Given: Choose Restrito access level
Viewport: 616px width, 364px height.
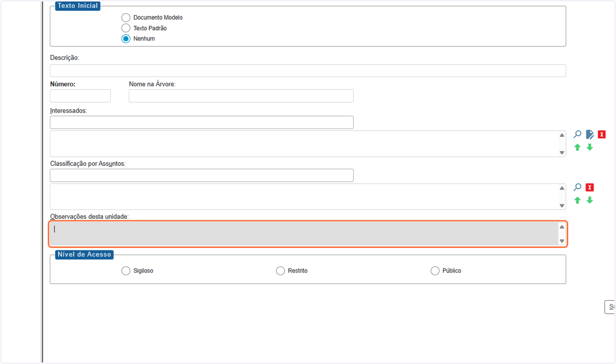Looking at the screenshot, I should [x=280, y=271].
